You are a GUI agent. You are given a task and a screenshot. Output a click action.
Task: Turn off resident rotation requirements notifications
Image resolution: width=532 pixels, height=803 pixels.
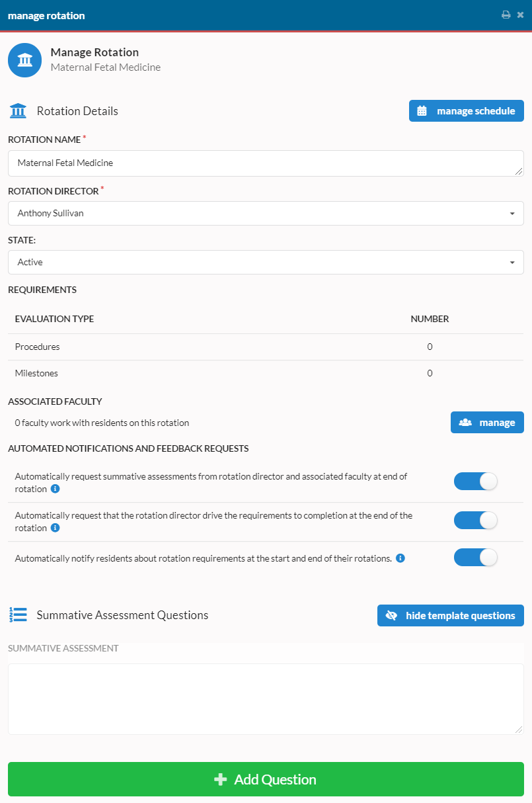pyautogui.click(x=475, y=558)
